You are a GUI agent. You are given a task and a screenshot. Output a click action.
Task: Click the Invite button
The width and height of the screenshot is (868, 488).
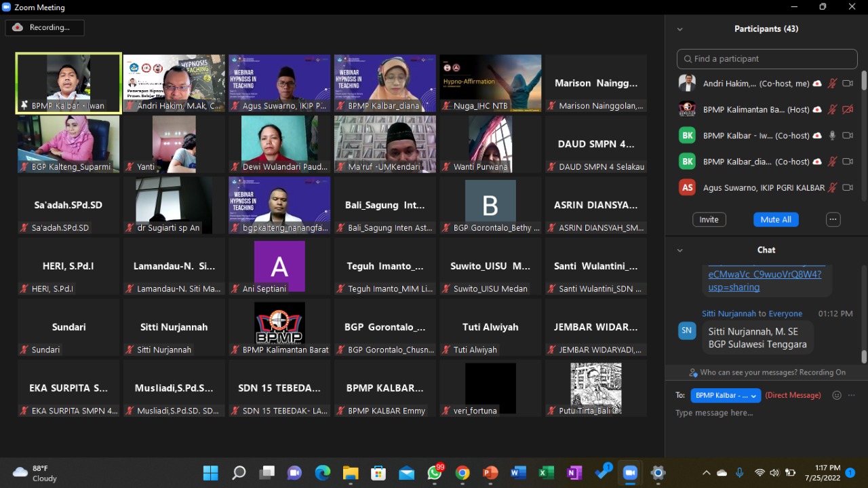point(709,219)
